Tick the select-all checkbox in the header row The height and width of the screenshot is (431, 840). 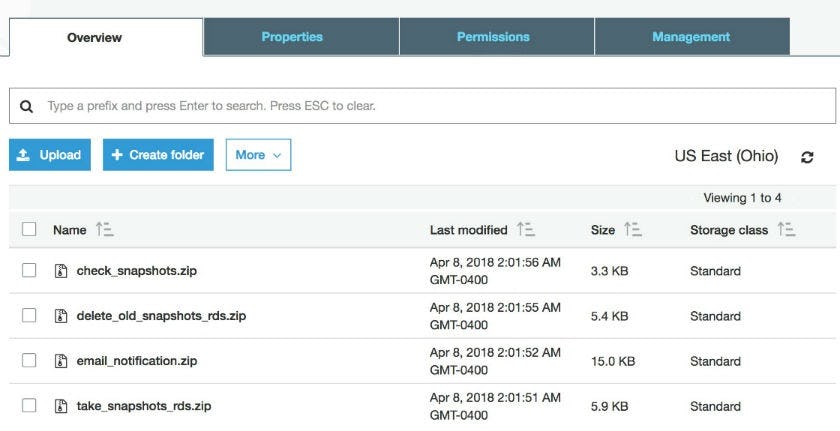[x=29, y=230]
